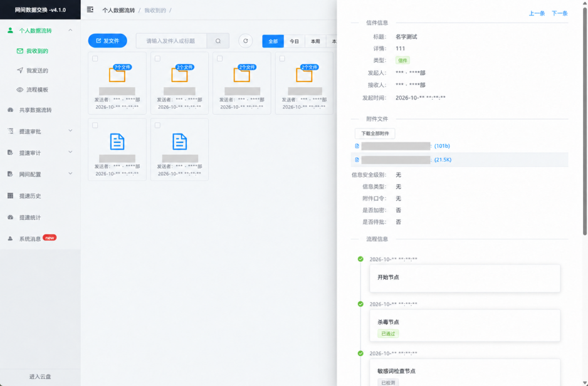Viewport: 588px width, 386px height.
Task: Click the green 信件 type tag
Action: (x=402, y=60)
